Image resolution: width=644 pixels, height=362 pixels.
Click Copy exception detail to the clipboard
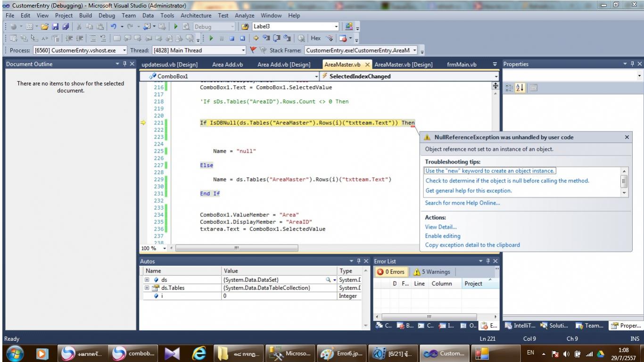pyautogui.click(x=472, y=245)
